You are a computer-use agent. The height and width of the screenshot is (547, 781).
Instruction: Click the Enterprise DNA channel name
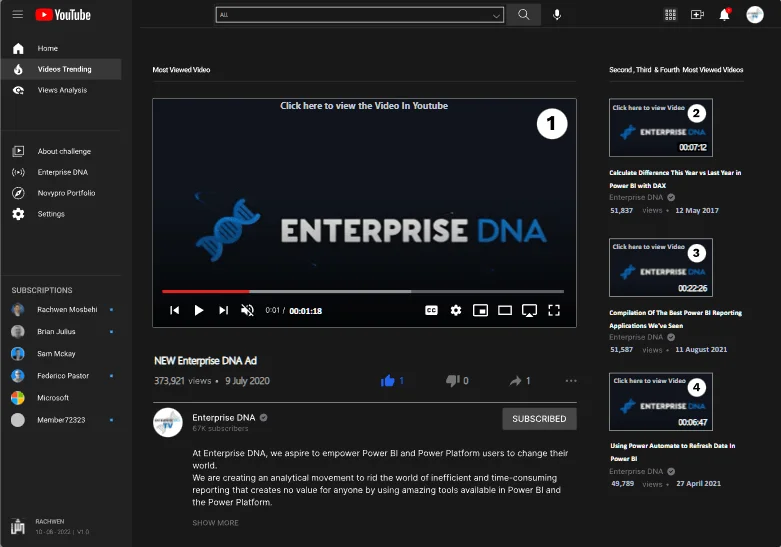(x=224, y=417)
